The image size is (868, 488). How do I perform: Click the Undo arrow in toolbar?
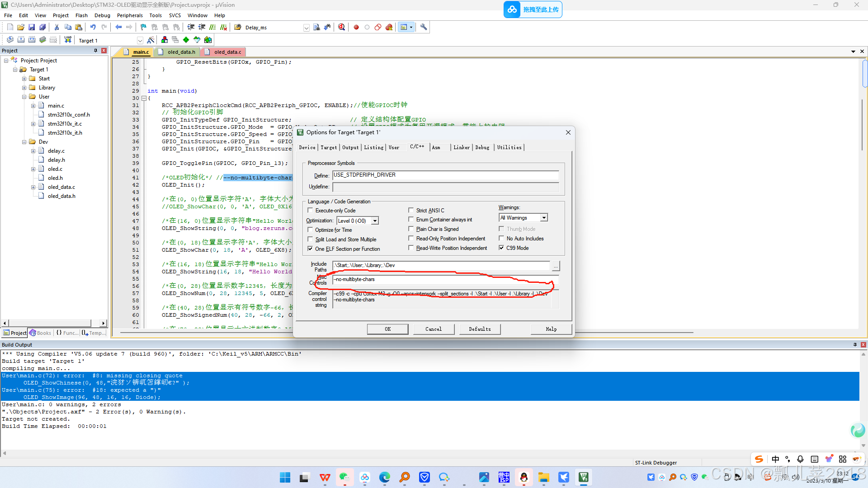(93, 27)
